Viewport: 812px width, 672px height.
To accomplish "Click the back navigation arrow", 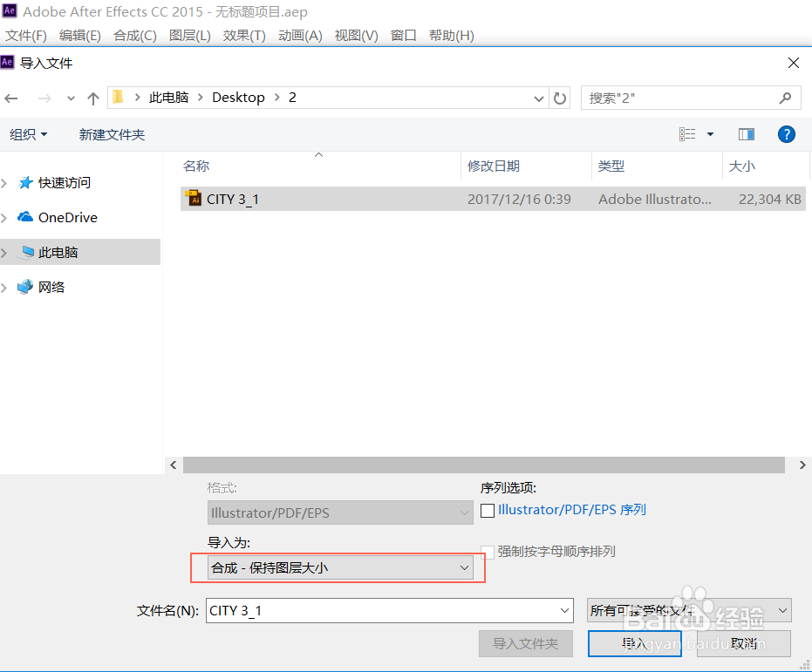I will click(x=11, y=98).
